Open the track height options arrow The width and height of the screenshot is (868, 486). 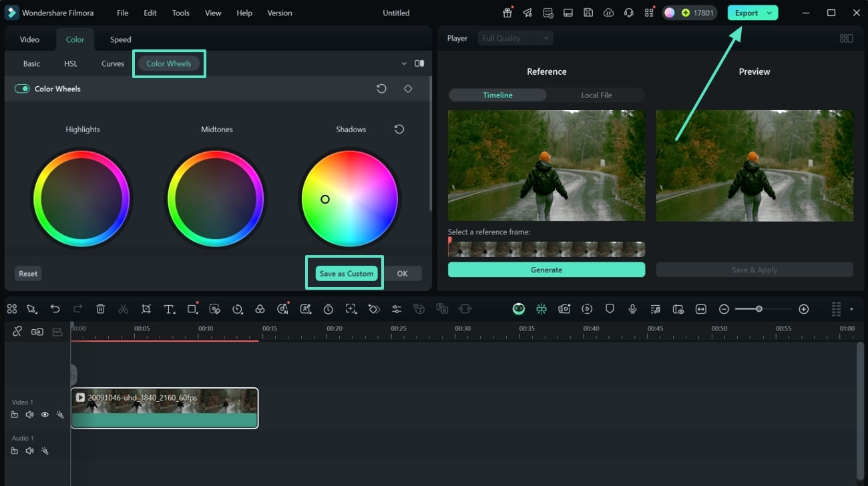(x=851, y=309)
